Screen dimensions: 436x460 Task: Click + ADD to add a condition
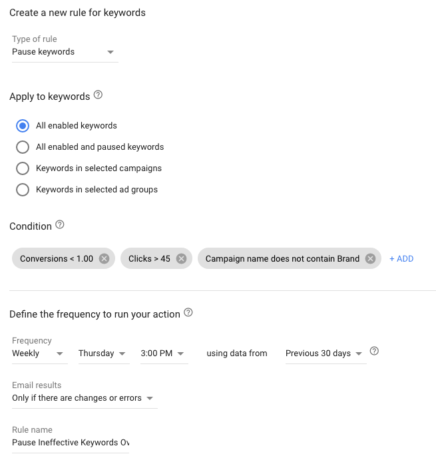(x=402, y=259)
